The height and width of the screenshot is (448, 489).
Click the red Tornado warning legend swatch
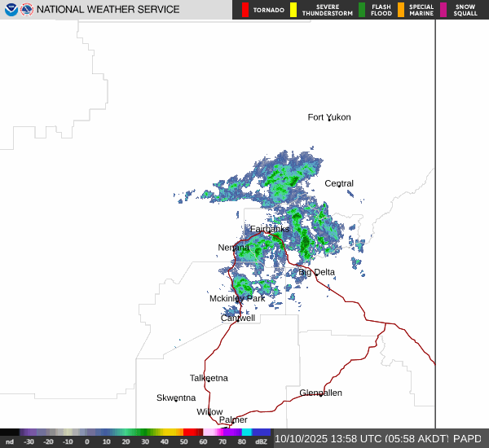click(x=245, y=10)
